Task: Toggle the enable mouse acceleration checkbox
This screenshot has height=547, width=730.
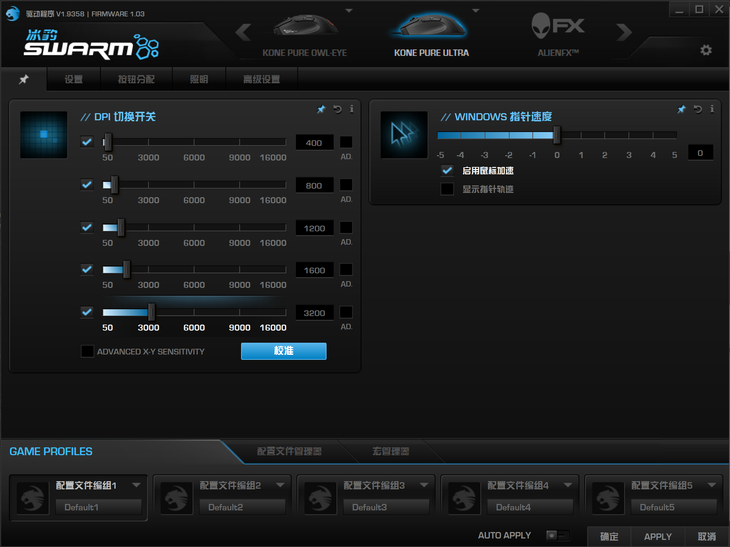Action: pos(447,170)
